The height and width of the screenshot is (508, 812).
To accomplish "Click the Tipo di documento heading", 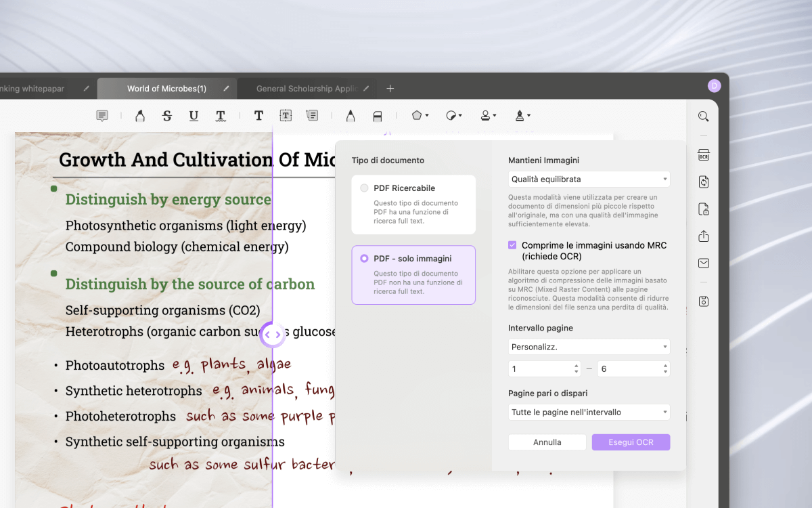I will pyautogui.click(x=388, y=161).
